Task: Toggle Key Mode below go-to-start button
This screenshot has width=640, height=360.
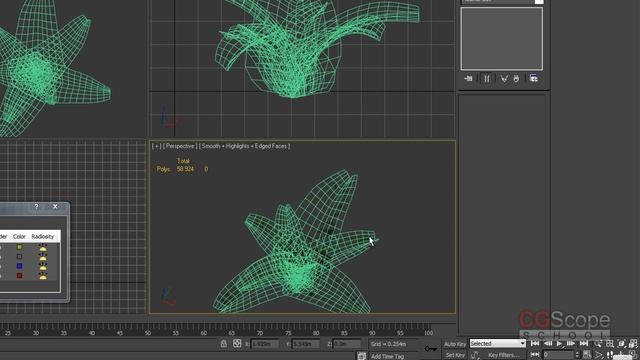Action: [x=535, y=355]
